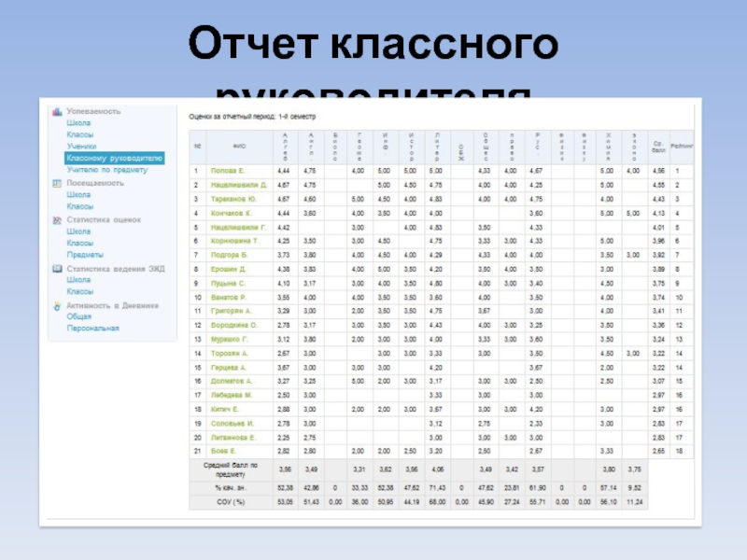
Task: Open student Кипич Е.
Action: tap(224, 410)
